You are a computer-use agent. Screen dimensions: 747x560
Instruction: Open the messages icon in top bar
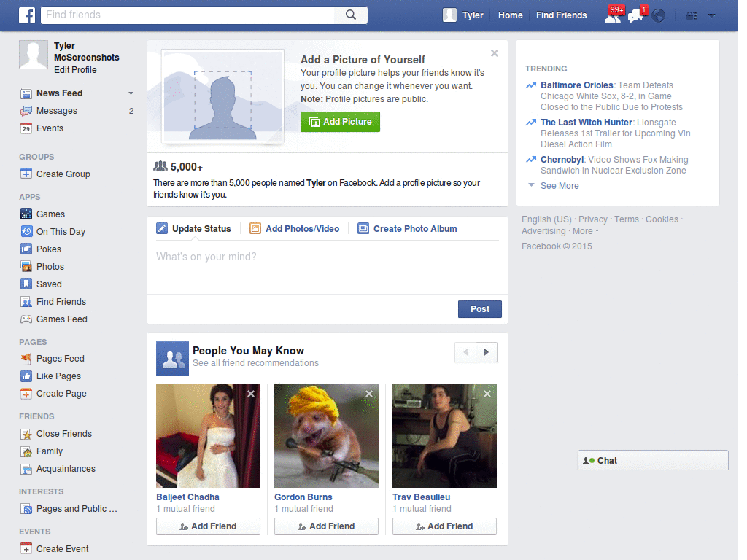[x=636, y=15]
